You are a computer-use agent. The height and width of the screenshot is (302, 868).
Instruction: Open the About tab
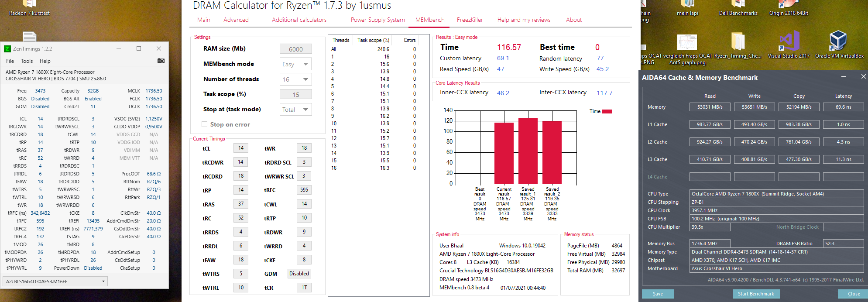pos(574,20)
